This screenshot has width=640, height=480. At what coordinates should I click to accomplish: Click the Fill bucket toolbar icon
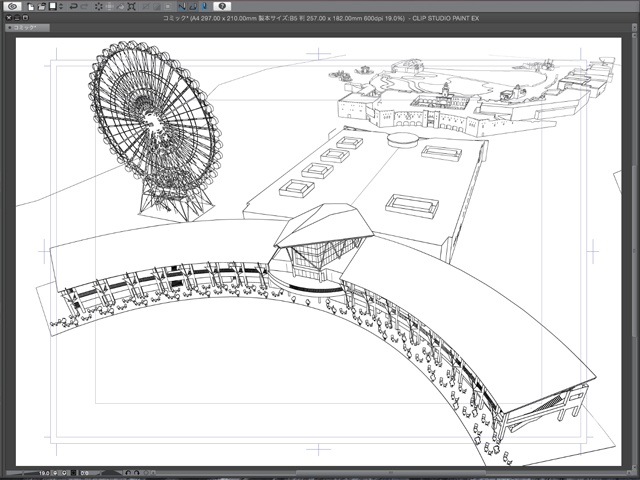[x=120, y=7]
